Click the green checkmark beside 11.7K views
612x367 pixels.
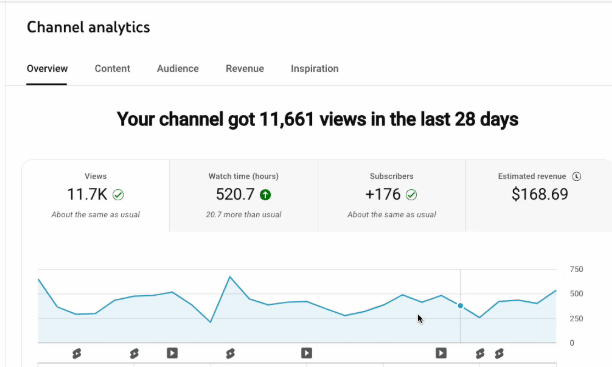118,194
